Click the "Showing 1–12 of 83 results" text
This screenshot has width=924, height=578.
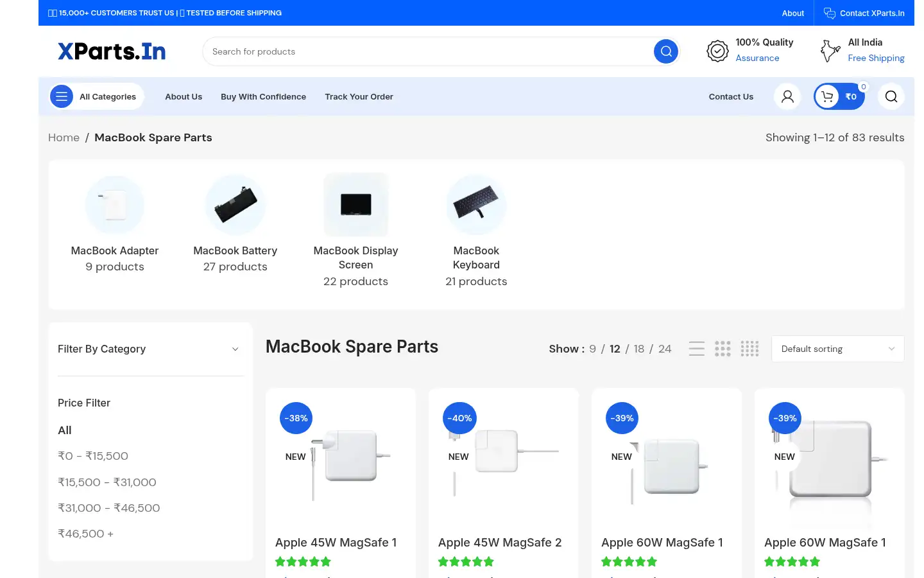tap(835, 137)
